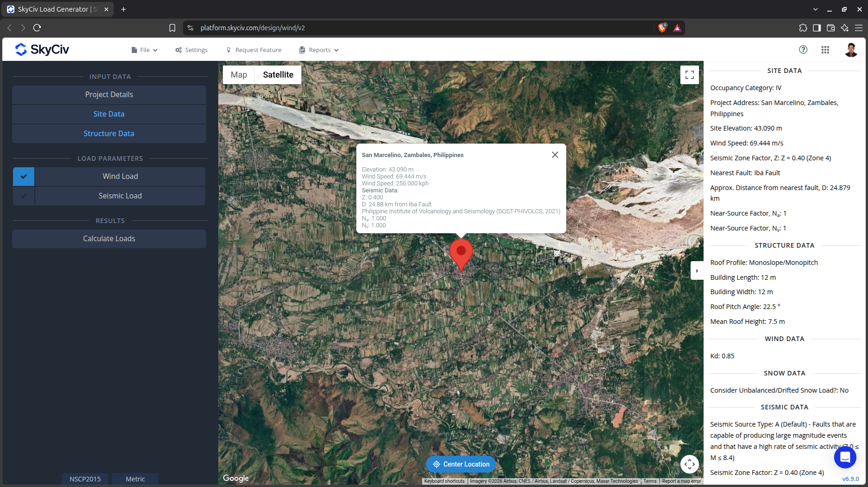Click Report a map error link
This screenshot has width=868, height=487.
681,481
